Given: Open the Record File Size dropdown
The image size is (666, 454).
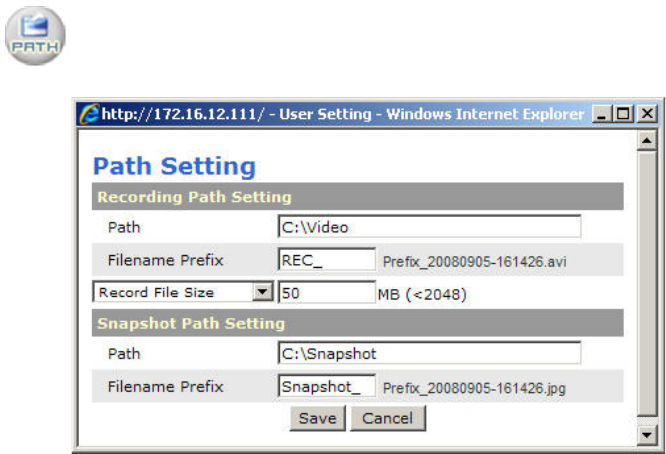Looking at the screenshot, I should 262,292.
